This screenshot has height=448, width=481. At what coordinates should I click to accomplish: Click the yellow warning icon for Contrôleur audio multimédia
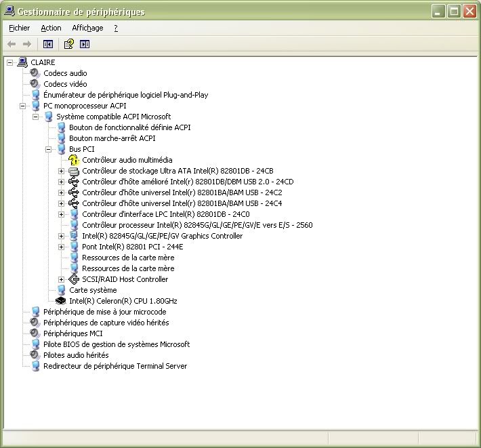(74, 160)
